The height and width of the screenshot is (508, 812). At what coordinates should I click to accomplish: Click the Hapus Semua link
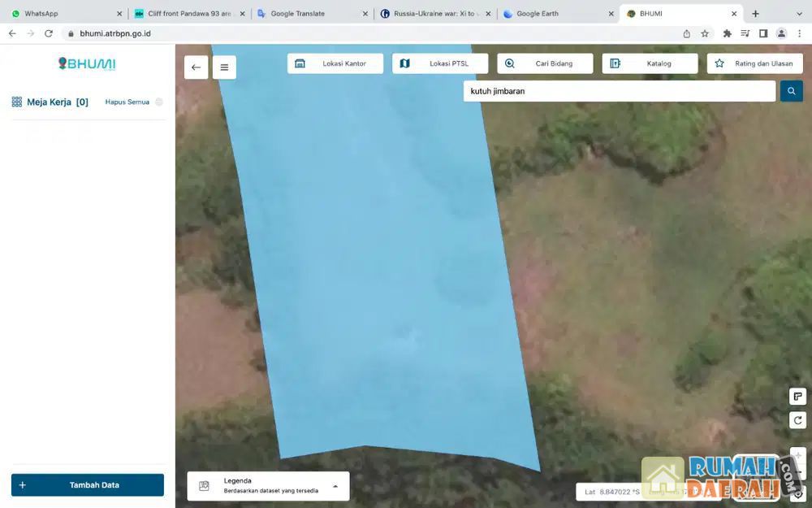pos(127,102)
